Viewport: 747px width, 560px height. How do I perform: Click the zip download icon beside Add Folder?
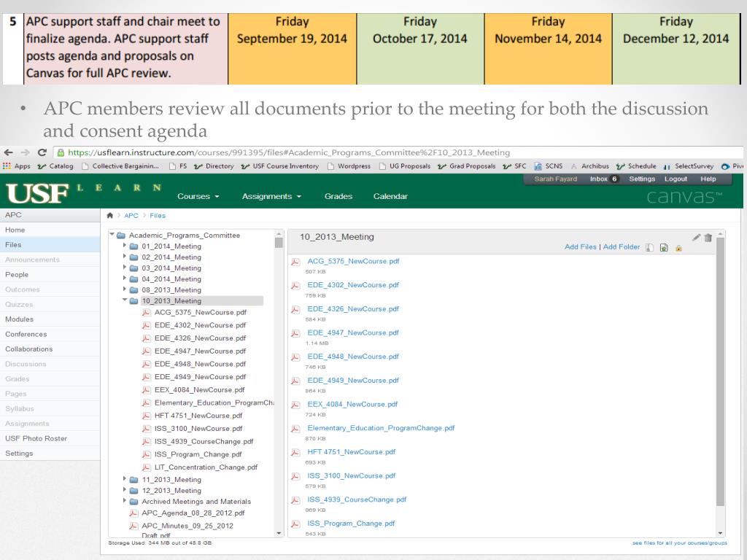click(649, 248)
